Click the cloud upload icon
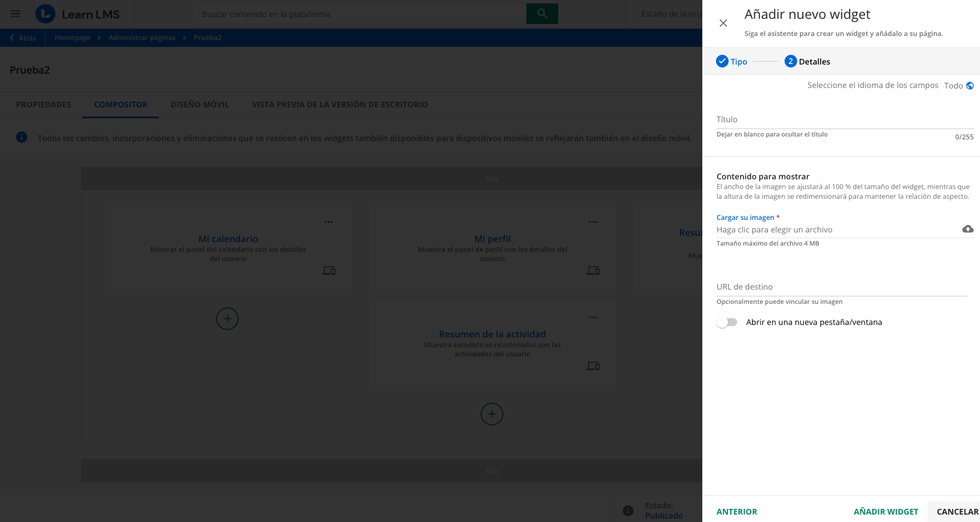 click(x=967, y=229)
